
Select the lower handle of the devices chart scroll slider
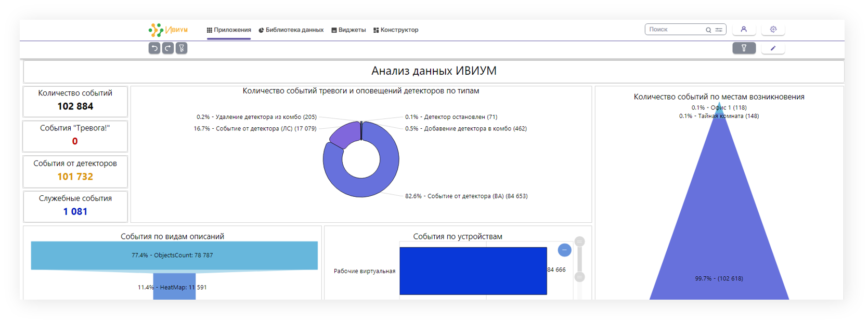(x=579, y=277)
